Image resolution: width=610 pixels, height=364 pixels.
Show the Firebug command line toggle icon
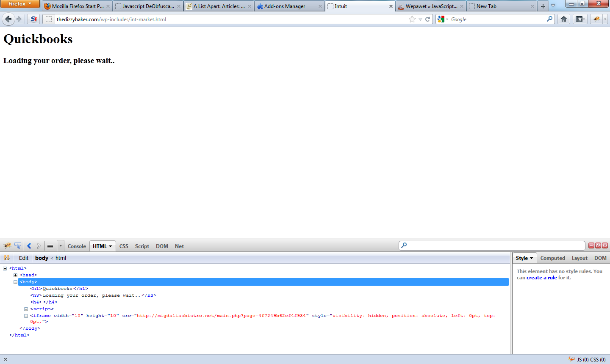[50, 246]
